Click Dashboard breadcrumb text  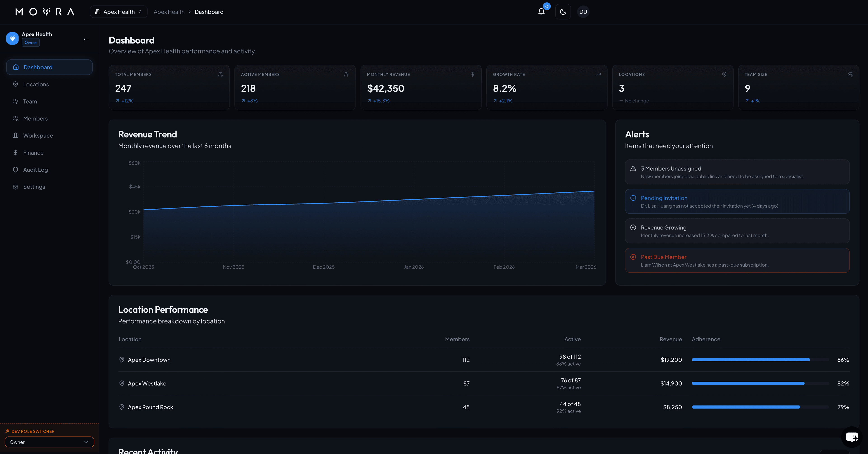[x=209, y=12]
